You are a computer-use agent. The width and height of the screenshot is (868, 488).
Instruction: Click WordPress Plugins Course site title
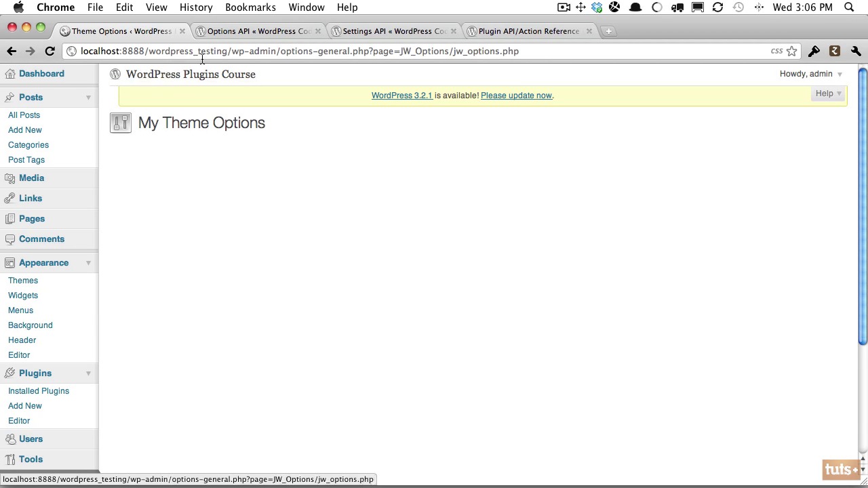pyautogui.click(x=191, y=75)
